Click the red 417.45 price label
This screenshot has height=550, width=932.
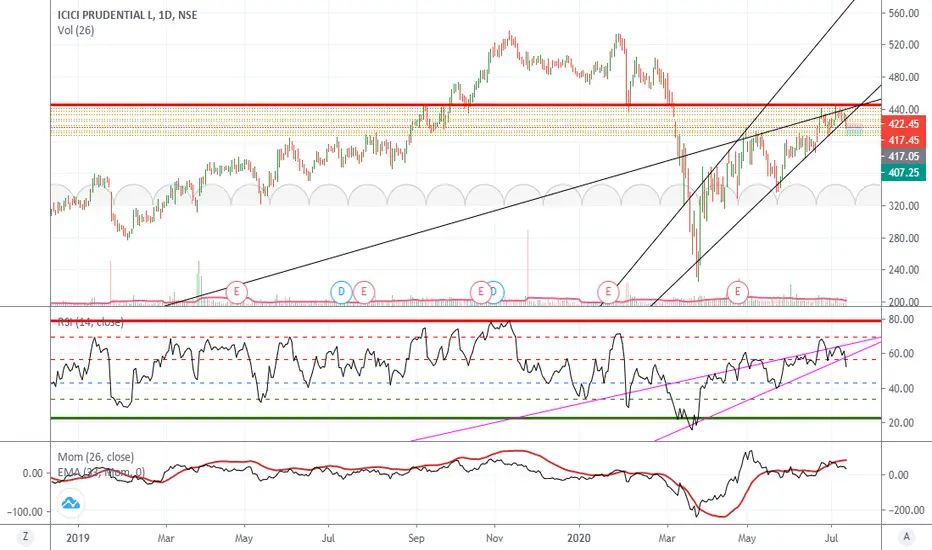coord(904,140)
